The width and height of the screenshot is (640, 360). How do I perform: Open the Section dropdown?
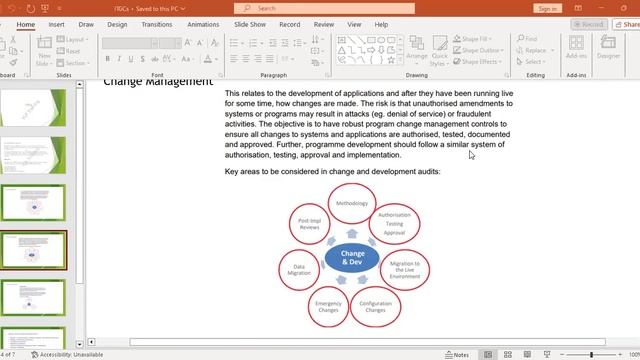[x=73, y=63]
